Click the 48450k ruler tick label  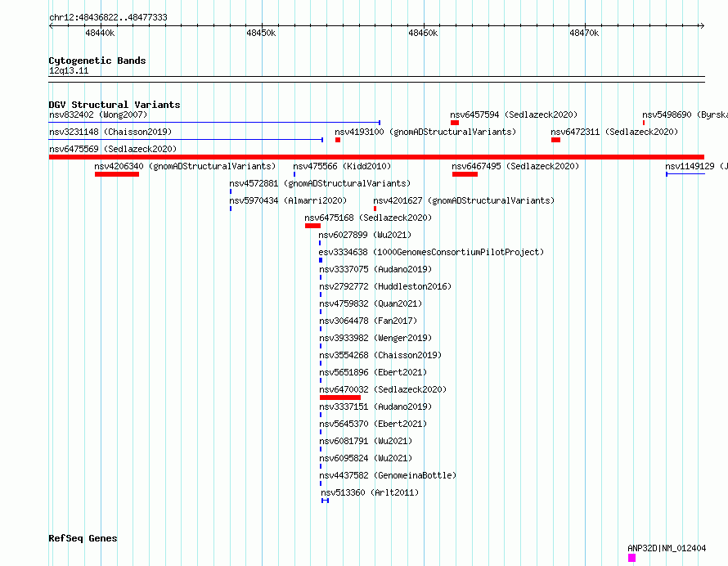[261, 33]
